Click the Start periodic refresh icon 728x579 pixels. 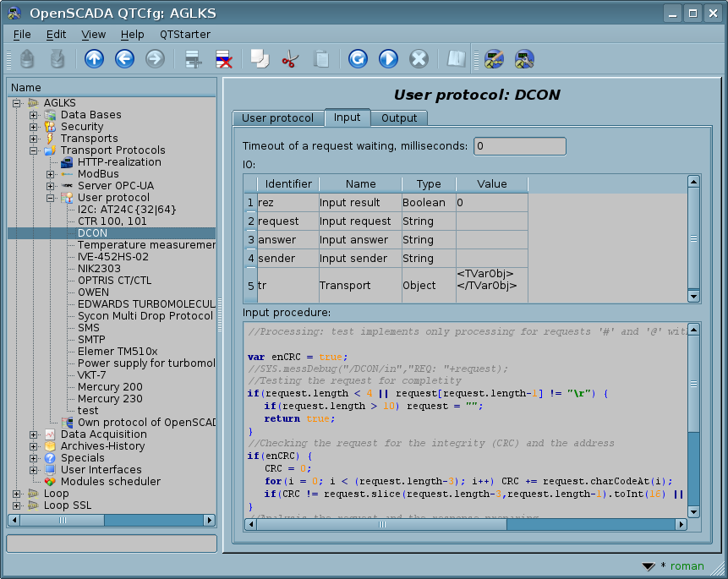388,59
